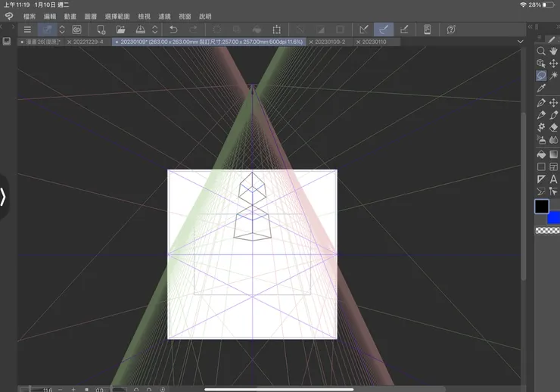
Task: Toggle snap to ruler button
Action: (364, 30)
